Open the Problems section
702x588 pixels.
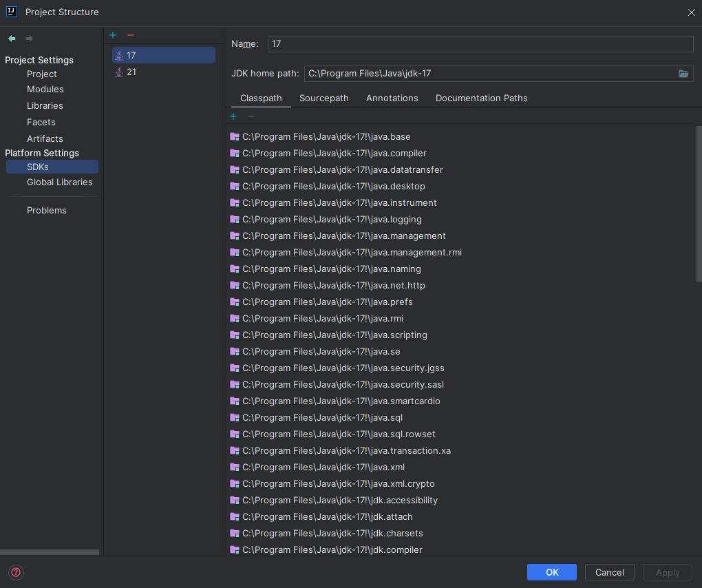point(47,211)
